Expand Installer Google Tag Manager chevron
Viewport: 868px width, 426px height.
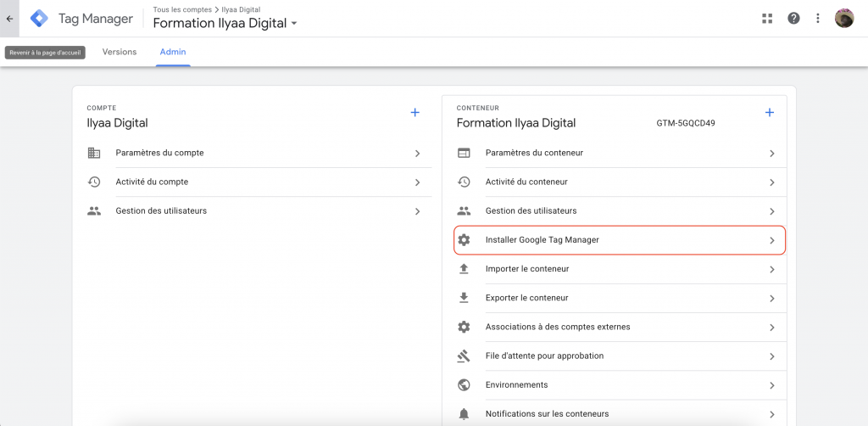771,240
